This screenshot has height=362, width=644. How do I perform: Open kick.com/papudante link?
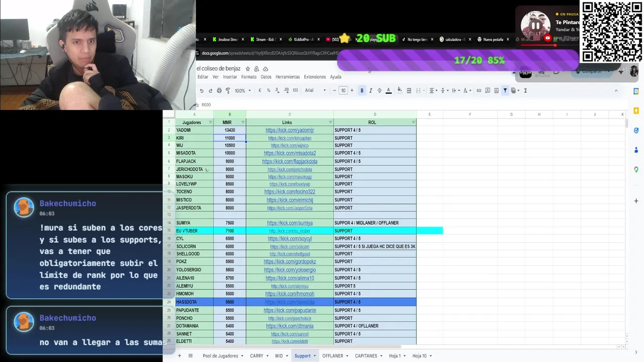click(290, 310)
